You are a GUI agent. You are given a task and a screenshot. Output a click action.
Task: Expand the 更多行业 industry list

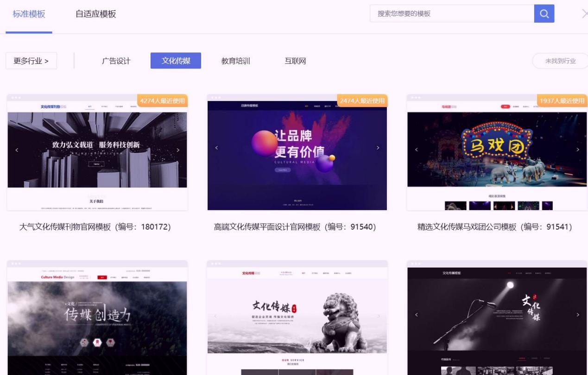[x=31, y=61]
